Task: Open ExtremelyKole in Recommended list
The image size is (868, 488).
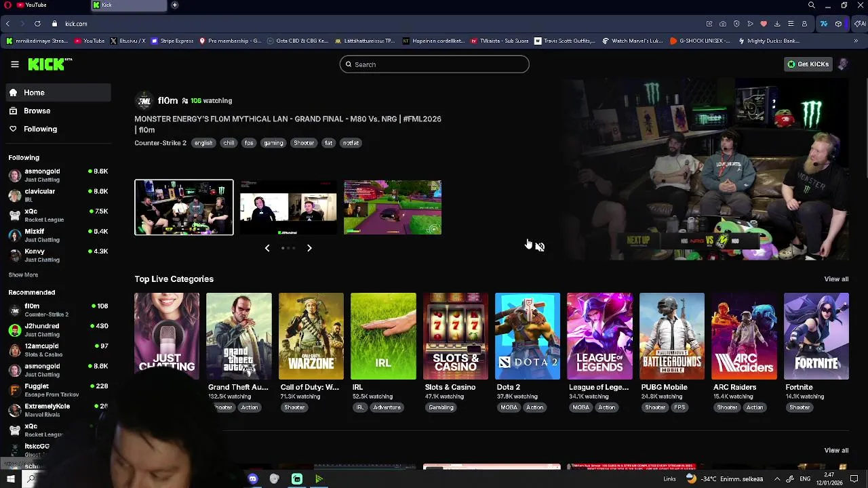Action: coord(58,410)
